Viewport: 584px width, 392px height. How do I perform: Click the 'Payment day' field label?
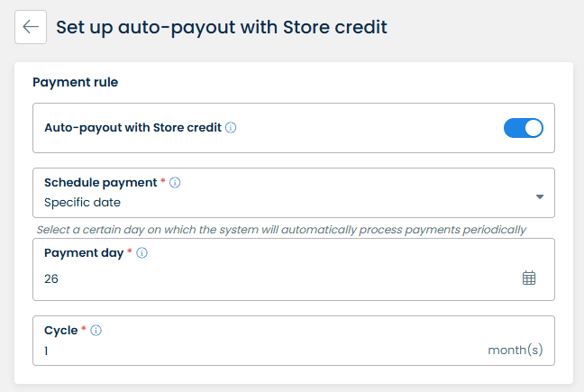click(84, 253)
